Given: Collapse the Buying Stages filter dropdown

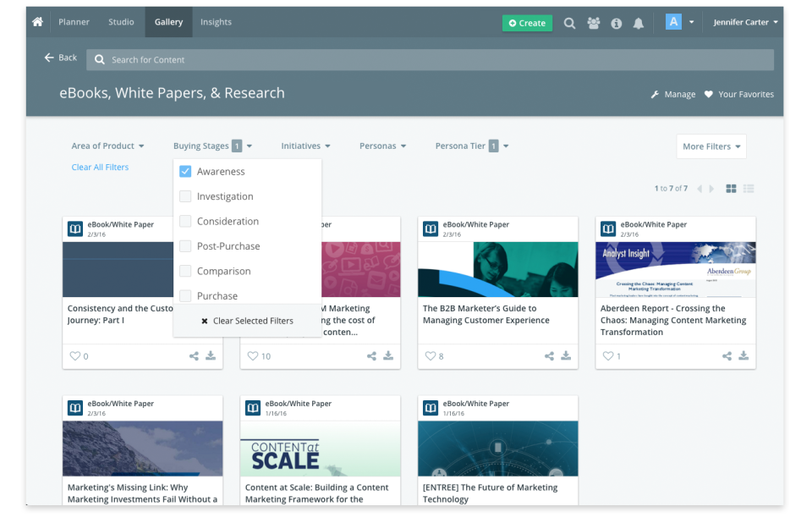Looking at the screenshot, I should click(x=213, y=146).
